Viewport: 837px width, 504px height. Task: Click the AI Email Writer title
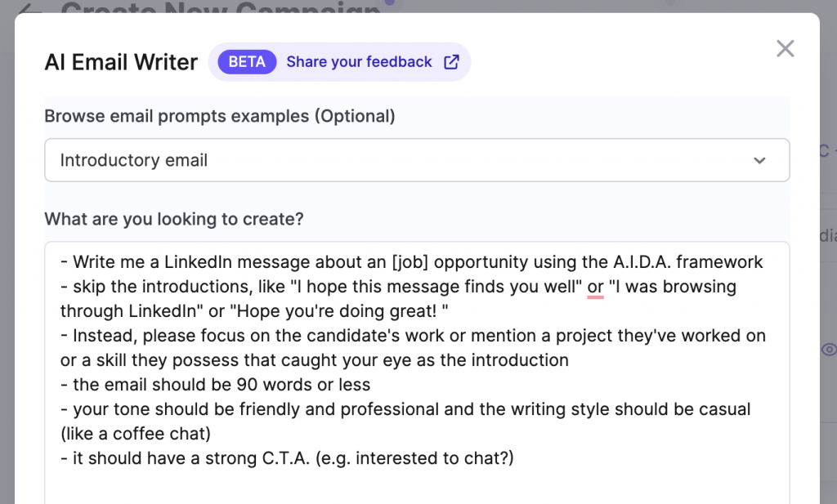tap(121, 62)
